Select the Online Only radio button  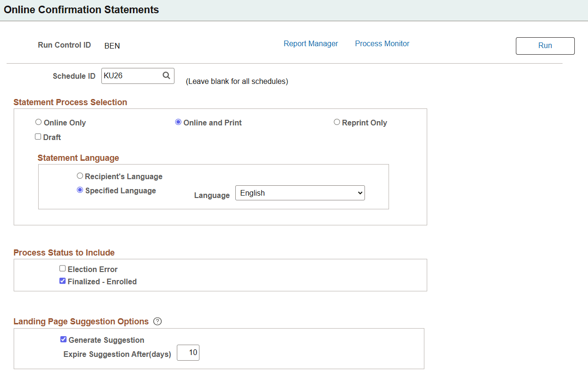[x=38, y=122]
